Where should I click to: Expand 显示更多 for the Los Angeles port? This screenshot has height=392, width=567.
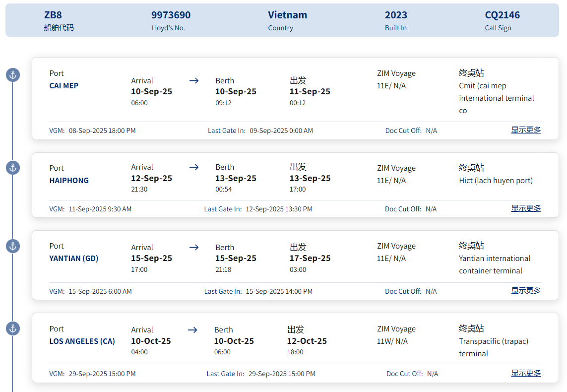click(526, 373)
